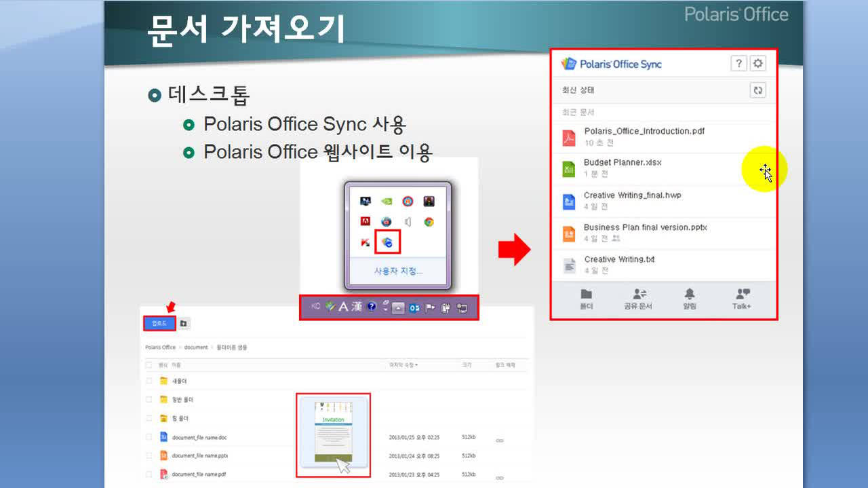Screen dimensions: 868x488
Task: Open Polaris Office Sync settings gear
Action: pos(758,63)
